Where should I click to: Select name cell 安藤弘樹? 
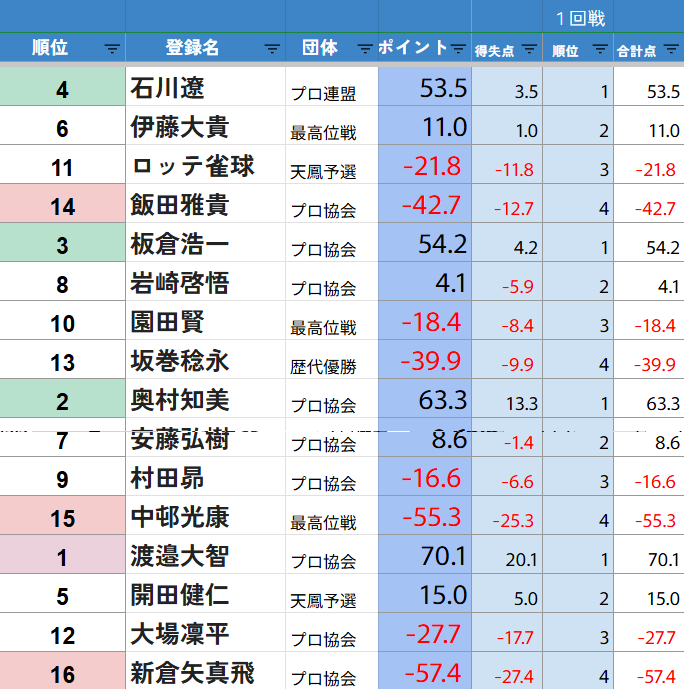[x=206, y=438]
